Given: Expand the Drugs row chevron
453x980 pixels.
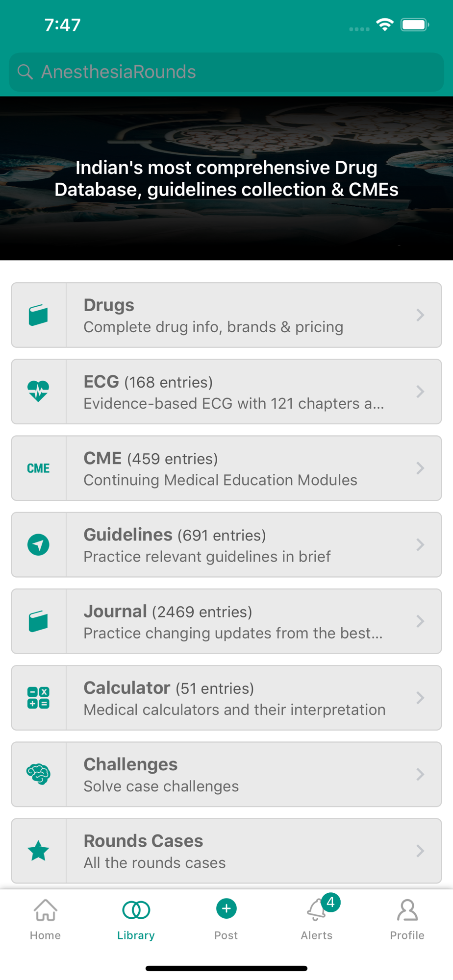Looking at the screenshot, I should pos(420,315).
